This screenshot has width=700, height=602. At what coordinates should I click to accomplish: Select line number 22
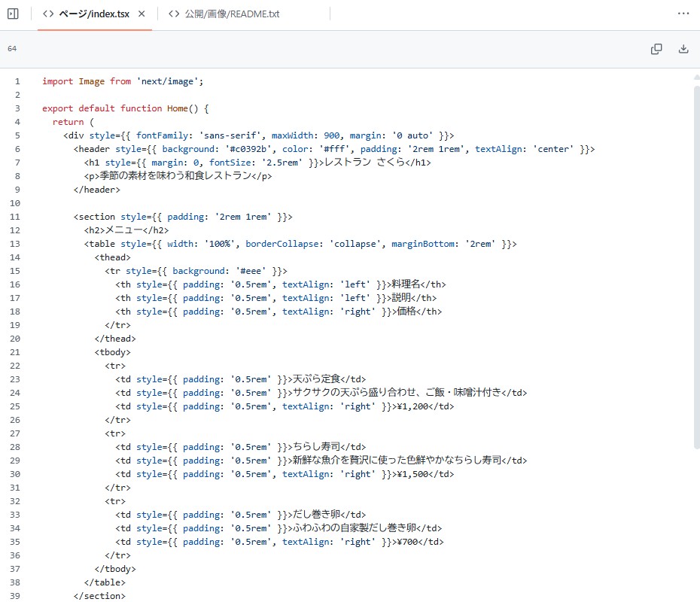(15, 366)
